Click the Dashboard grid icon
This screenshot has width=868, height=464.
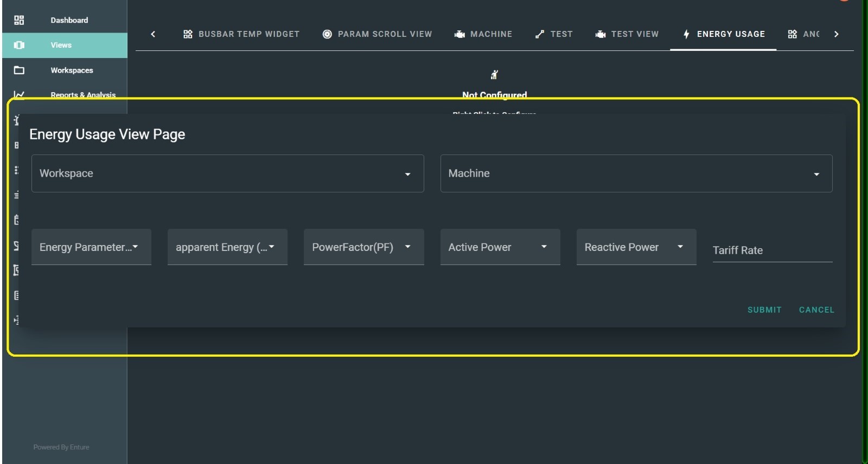[x=19, y=20]
